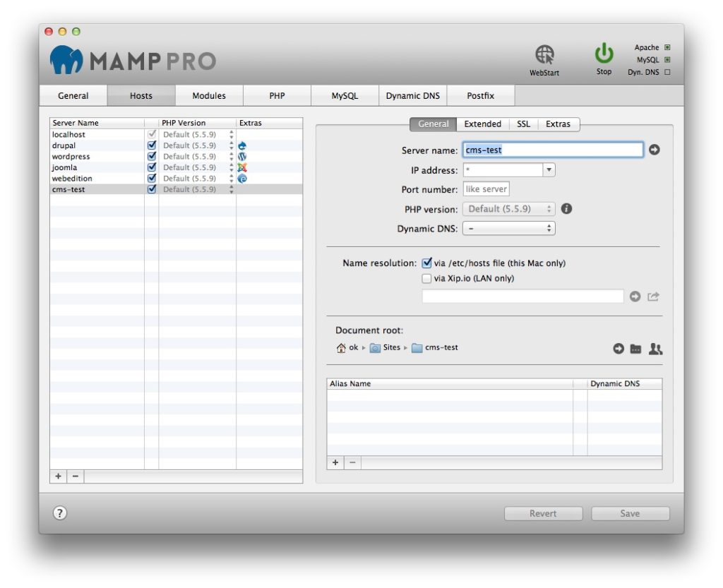
Task: Click the MySQL status indicator
Action: click(667, 60)
